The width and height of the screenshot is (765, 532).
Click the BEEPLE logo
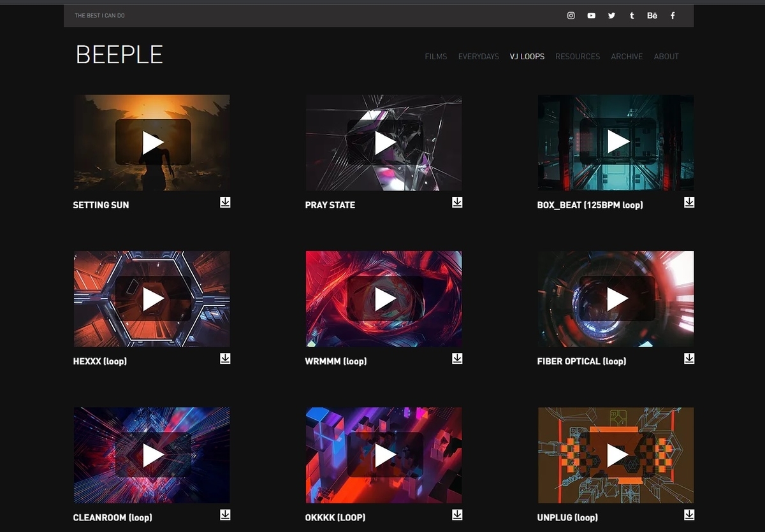(119, 55)
